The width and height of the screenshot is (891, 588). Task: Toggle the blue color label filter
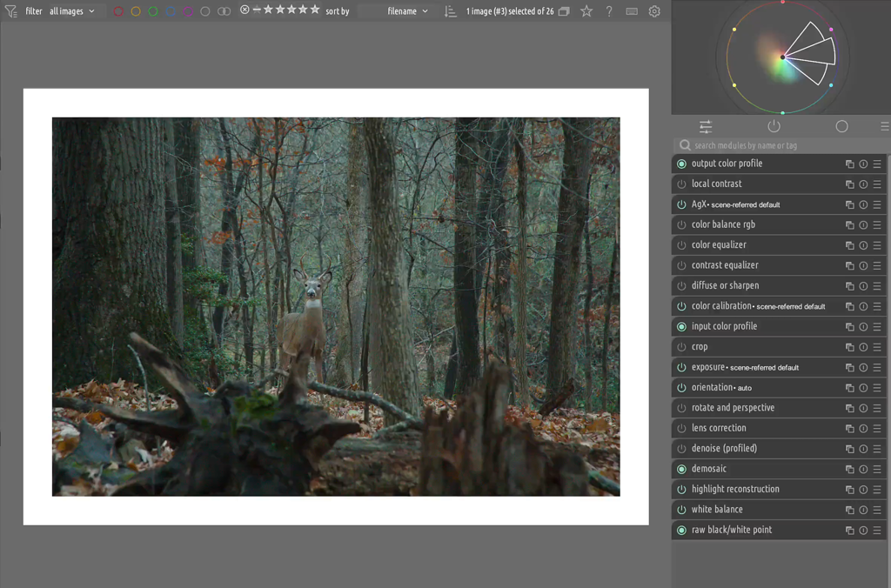coord(171,11)
